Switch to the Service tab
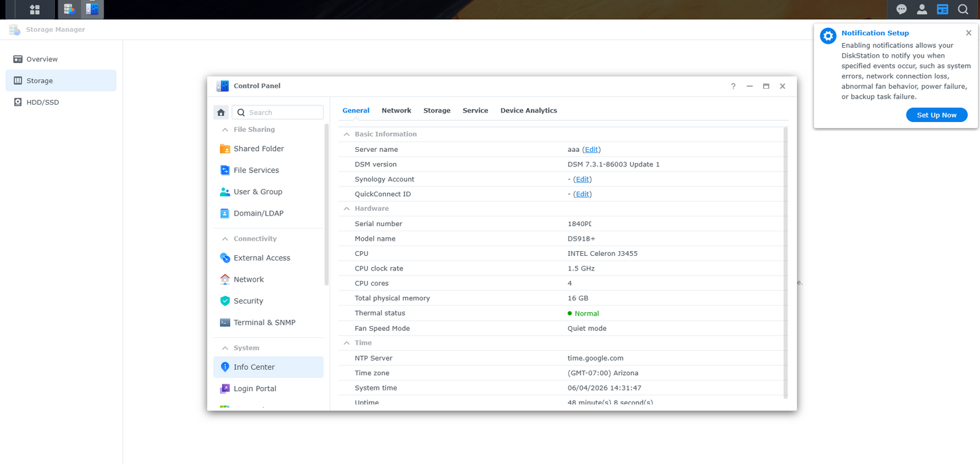The image size is (980, 464). [475, 111]
